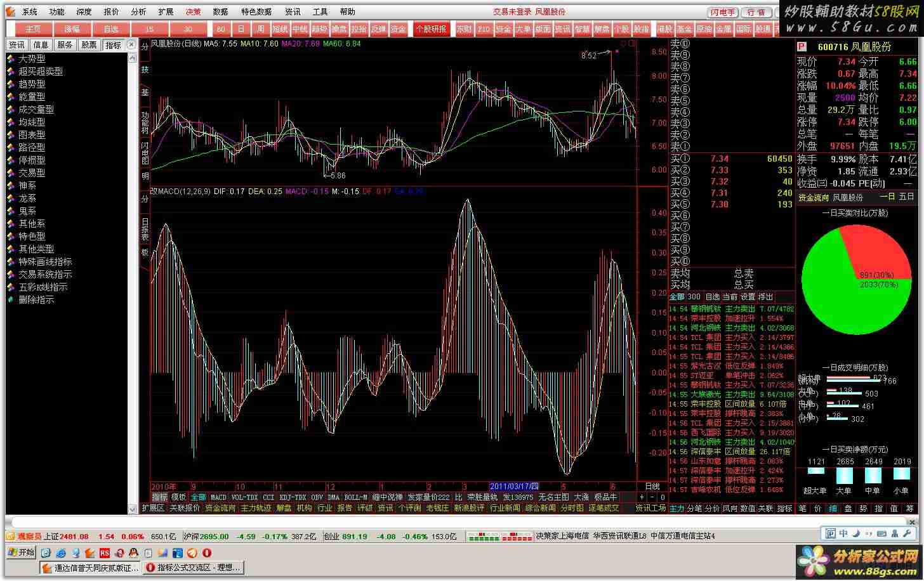Open the 指标公式交流区 taskbar window
The image size is (924, 581).
tap(194, 568)
